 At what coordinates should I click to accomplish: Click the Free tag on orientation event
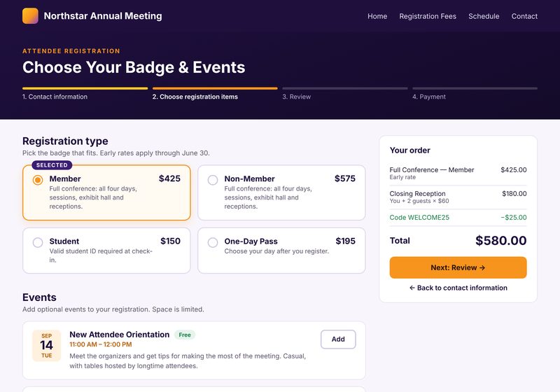click(185, 335)
